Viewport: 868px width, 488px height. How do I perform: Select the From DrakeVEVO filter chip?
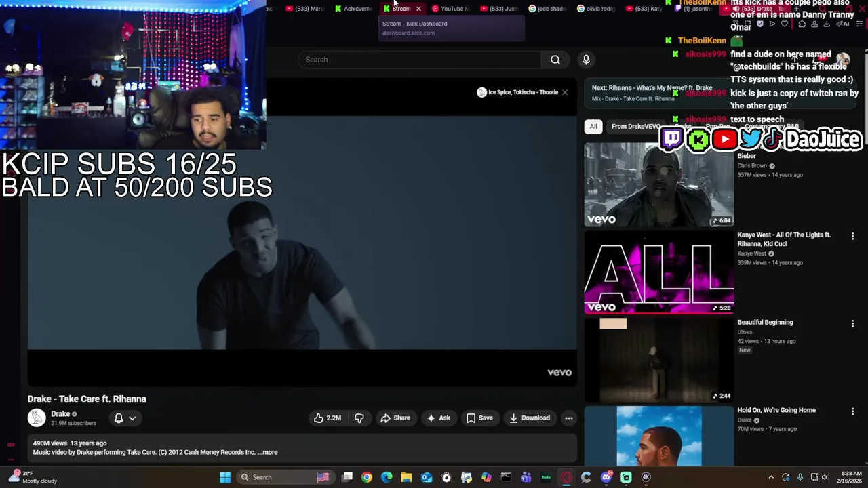tap(635, 127)
